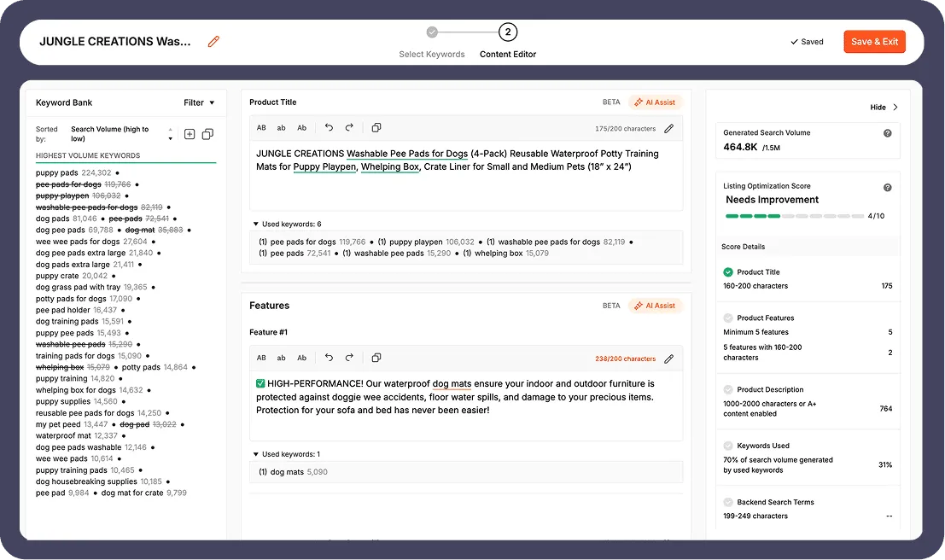Click Product Title green check score item
The width and height of the screenshot is (945, 560).
pos(728,271)
